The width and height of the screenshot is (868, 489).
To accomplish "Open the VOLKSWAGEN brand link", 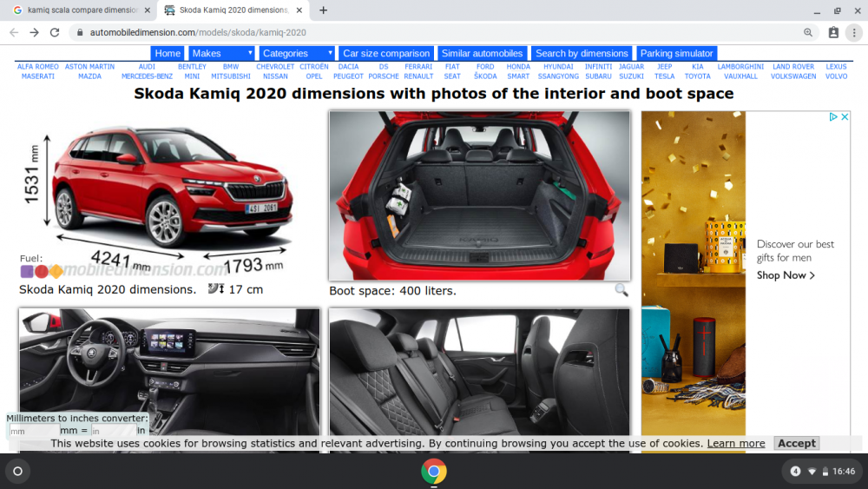I will pos(793,76).
